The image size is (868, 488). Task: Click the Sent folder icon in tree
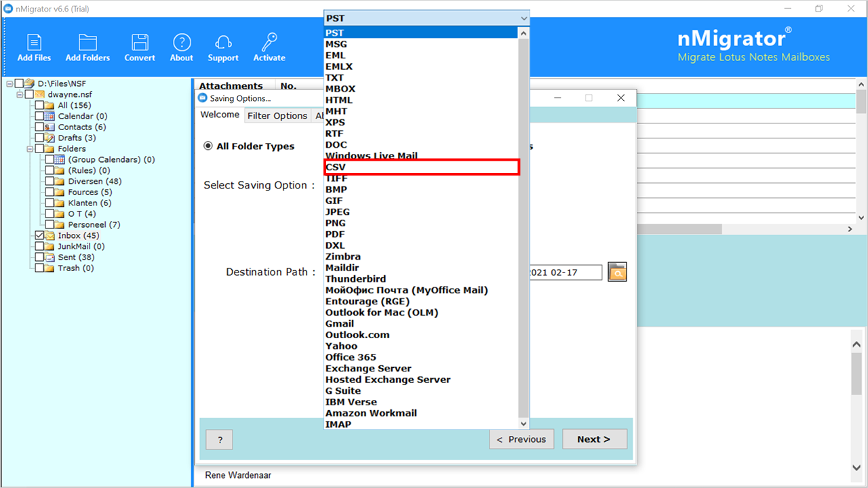click(50, 257)
